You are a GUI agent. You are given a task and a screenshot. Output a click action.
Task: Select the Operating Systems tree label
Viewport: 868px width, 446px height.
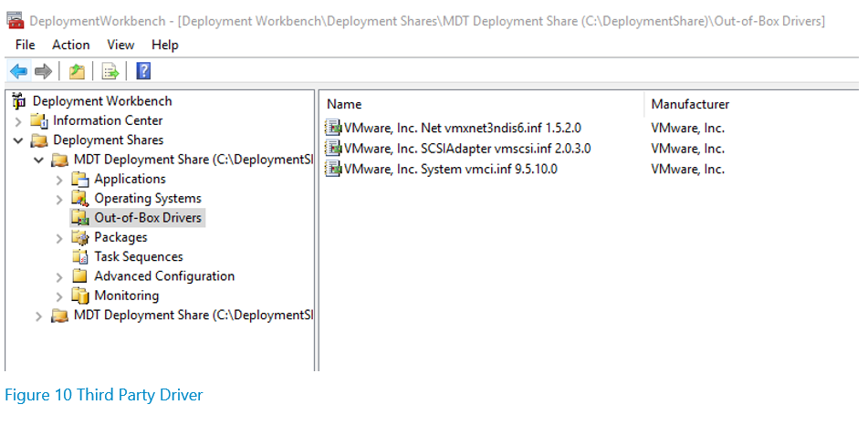tap(148, 199)
